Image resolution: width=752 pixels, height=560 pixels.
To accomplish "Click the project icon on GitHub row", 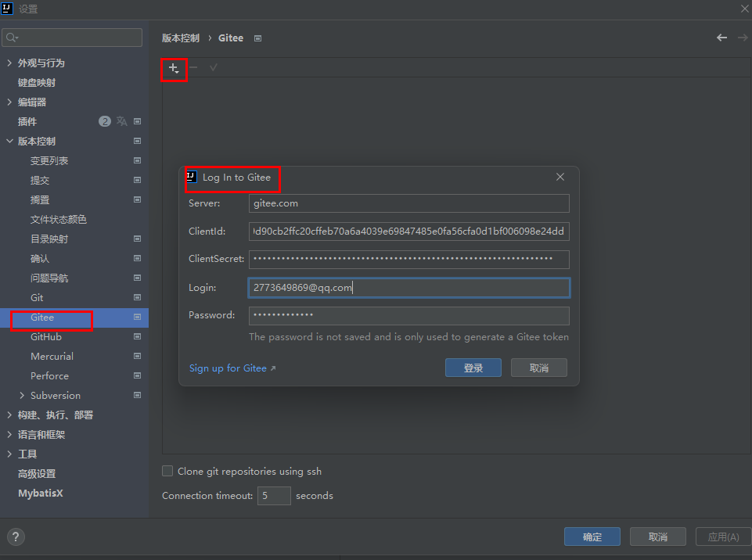I will (x=137, y=336).
